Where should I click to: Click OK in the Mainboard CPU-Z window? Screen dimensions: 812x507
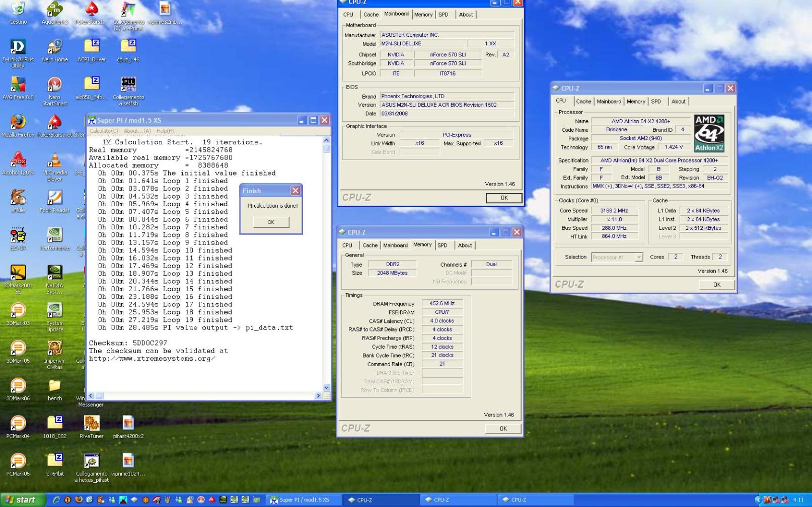(504, 198)
